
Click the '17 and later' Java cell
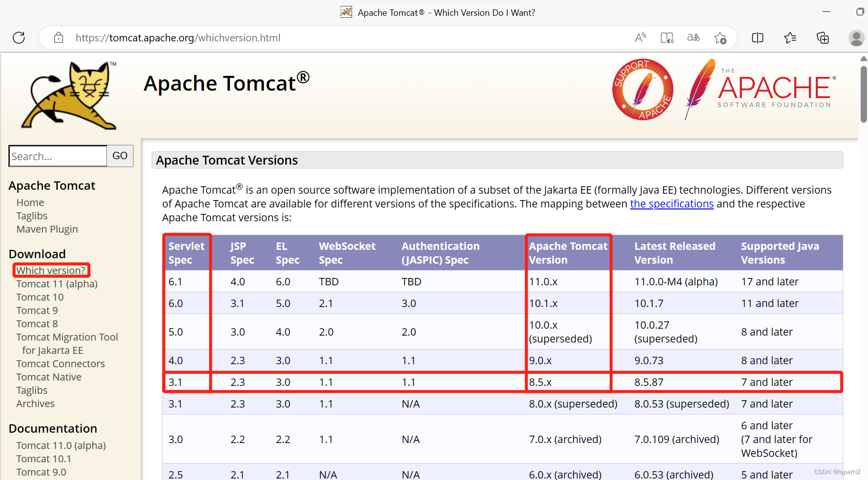(769, 282)
